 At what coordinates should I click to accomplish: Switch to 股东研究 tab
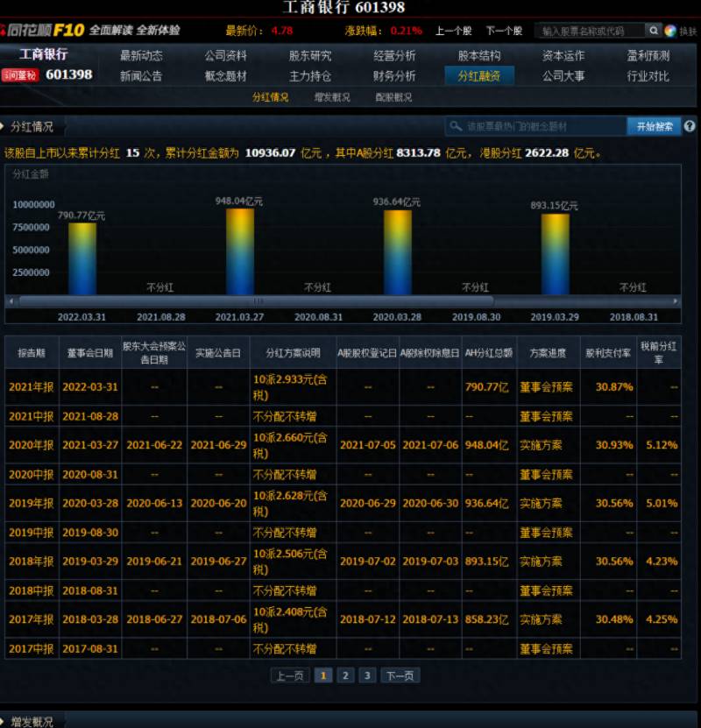pyautogui.click(x=310, y=56)
